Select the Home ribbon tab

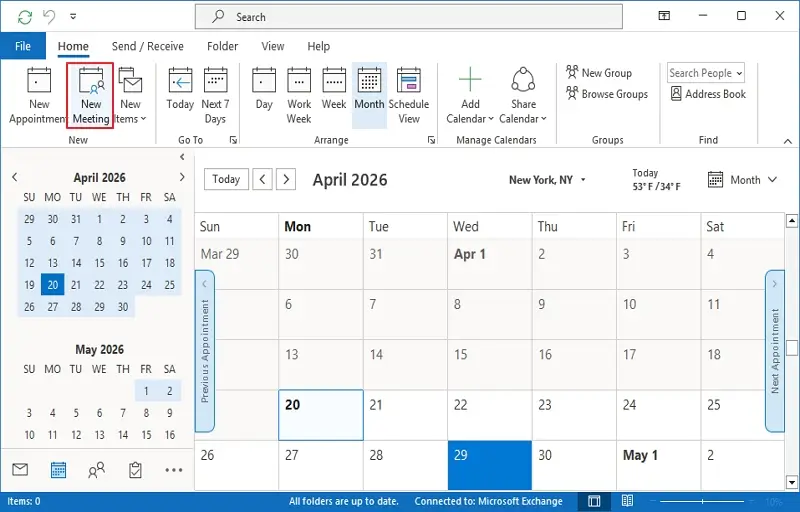pyautogui.click(x=73, y=46)
